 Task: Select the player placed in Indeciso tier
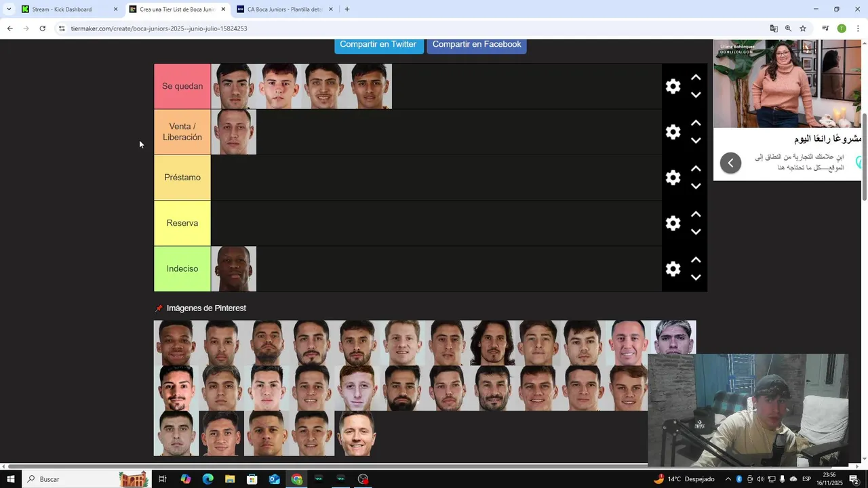point(234,268)
